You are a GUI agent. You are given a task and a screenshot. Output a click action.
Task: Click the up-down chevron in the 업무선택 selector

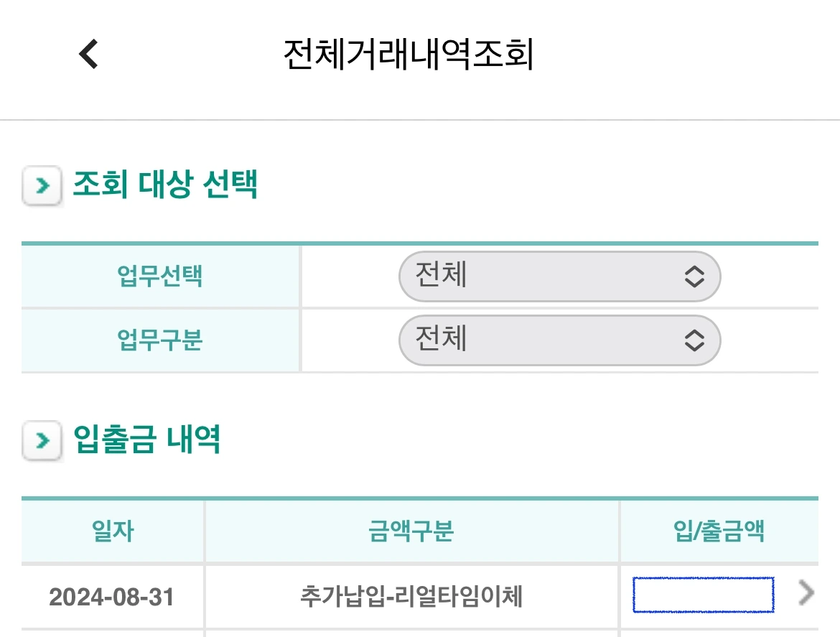pyautogui.click(x=695, y=275)
